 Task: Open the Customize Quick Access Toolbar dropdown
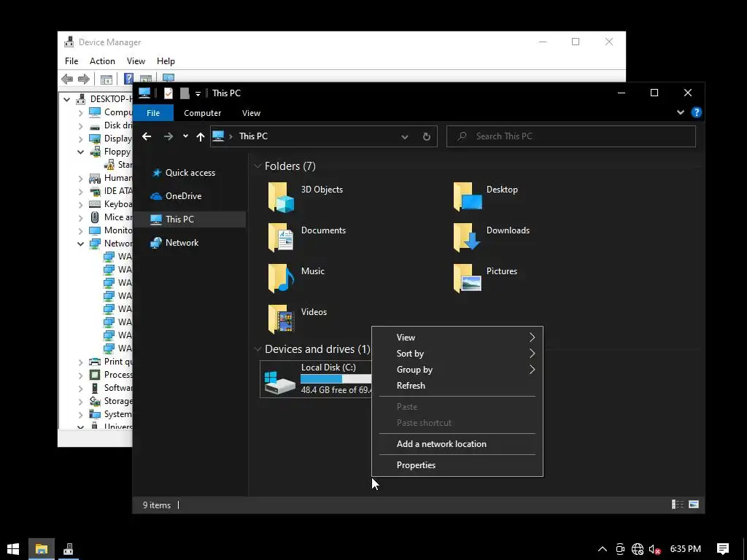pos(198,94)
